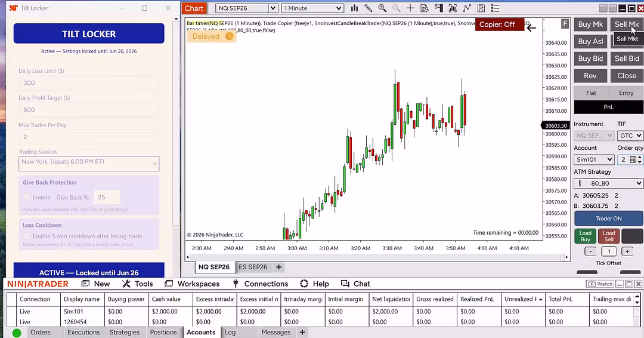Viewport: 644px width, 338px height.
Task: Open the data box icon
Action: click(x=425, y=8)
